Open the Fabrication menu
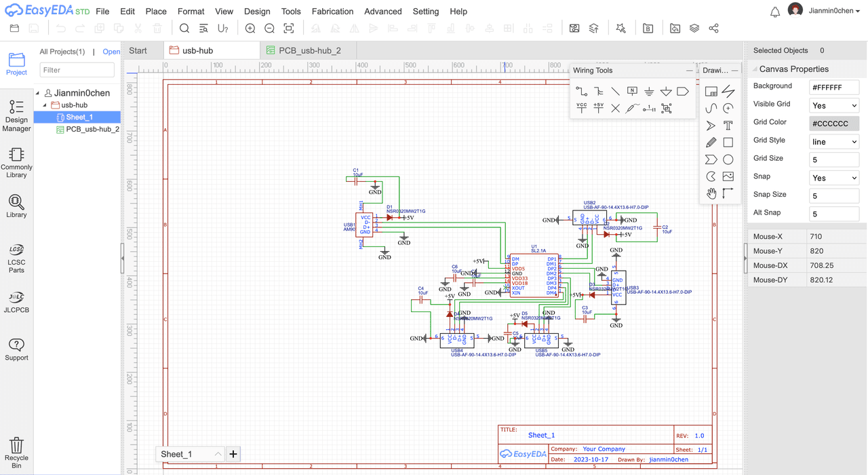Viewport: 868px width, 475px height. [x=332, y=12]
